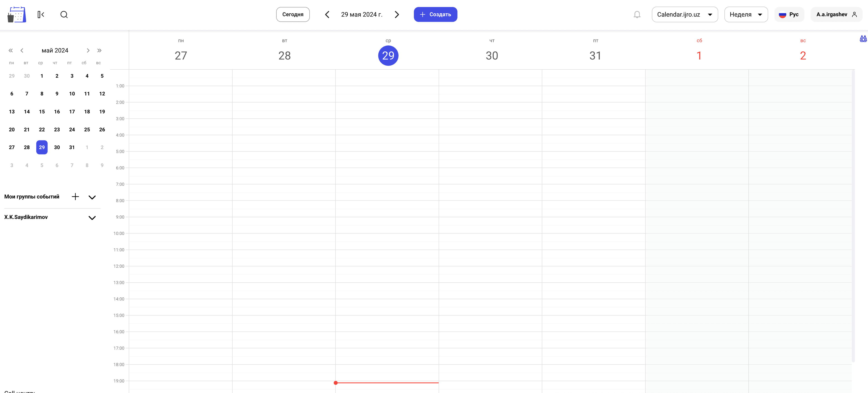The width and height of the screenshot is (868, 393).
Task: Click the Сегодня button
Action: pos(292,14)
